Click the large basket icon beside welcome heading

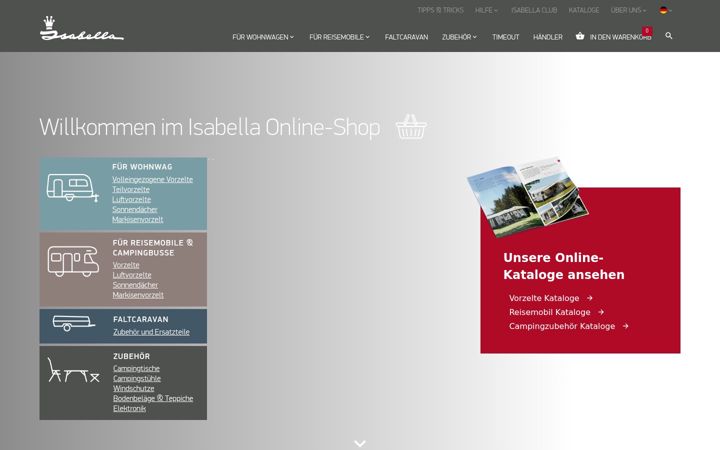coord(411,127)
